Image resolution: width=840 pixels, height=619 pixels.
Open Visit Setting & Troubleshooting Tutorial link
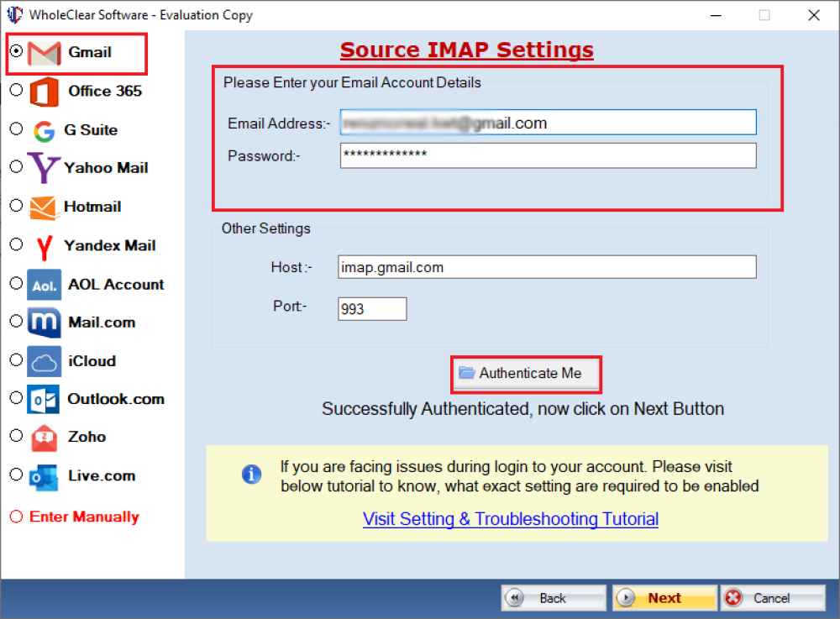tap(510, 519)
